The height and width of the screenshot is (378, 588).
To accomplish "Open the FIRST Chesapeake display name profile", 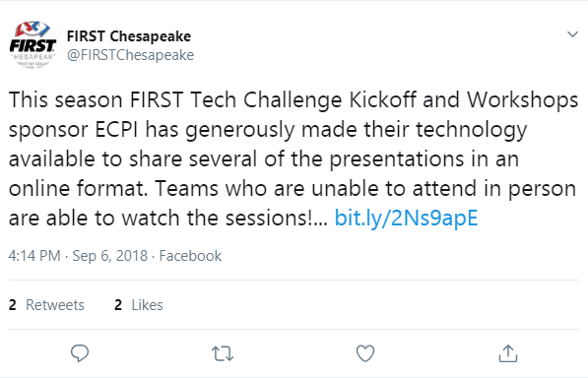I will [129, 36].
